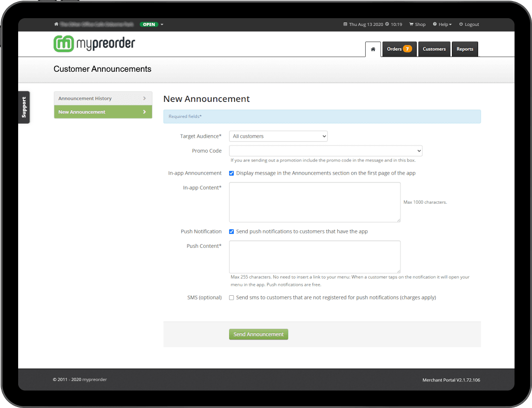Open the OPEN status dropdown arrow
532x408 pixels.
click(x=162, y=24)
